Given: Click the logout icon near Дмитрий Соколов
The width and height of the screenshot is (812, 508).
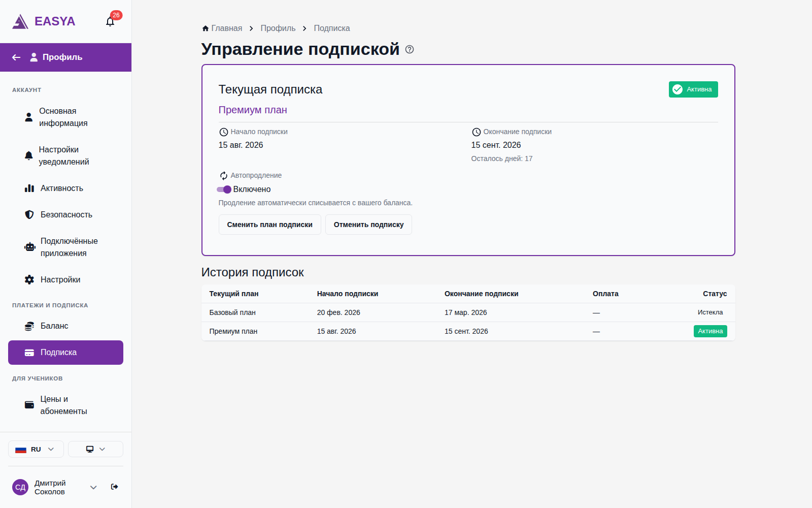Looking at the screenshot, I should [x=115, y=487].
